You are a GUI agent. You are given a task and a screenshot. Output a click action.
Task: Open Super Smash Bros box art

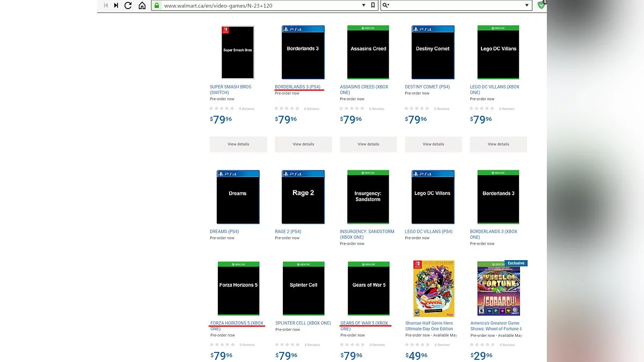[x=238, y=52]
